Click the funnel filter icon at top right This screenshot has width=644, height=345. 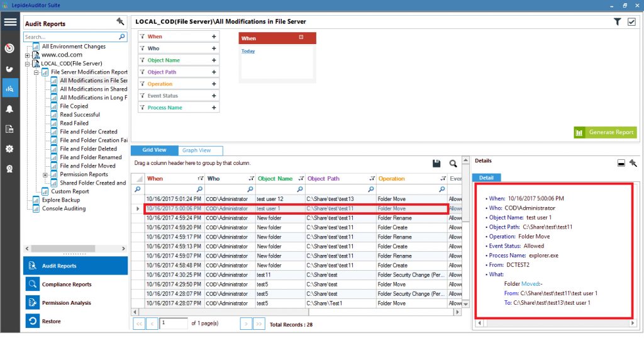click(x=618, y=22)
